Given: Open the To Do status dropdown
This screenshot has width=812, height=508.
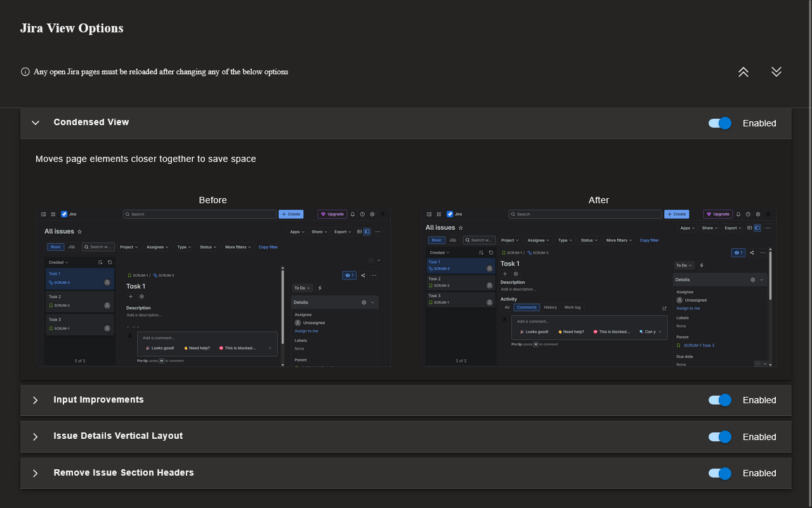Looking at the screenshot, I should pyautogui.click(x=684, y=265).
